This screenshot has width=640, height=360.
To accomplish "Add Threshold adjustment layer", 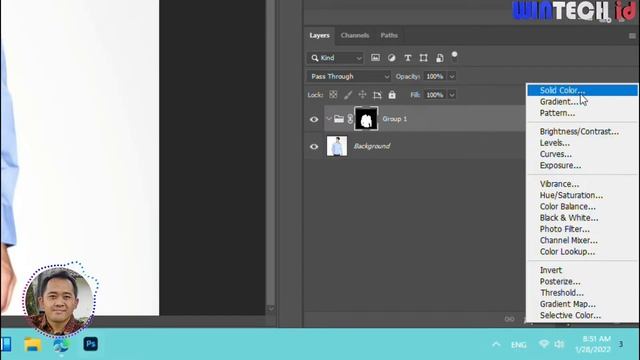I will [x=582, y=293].
